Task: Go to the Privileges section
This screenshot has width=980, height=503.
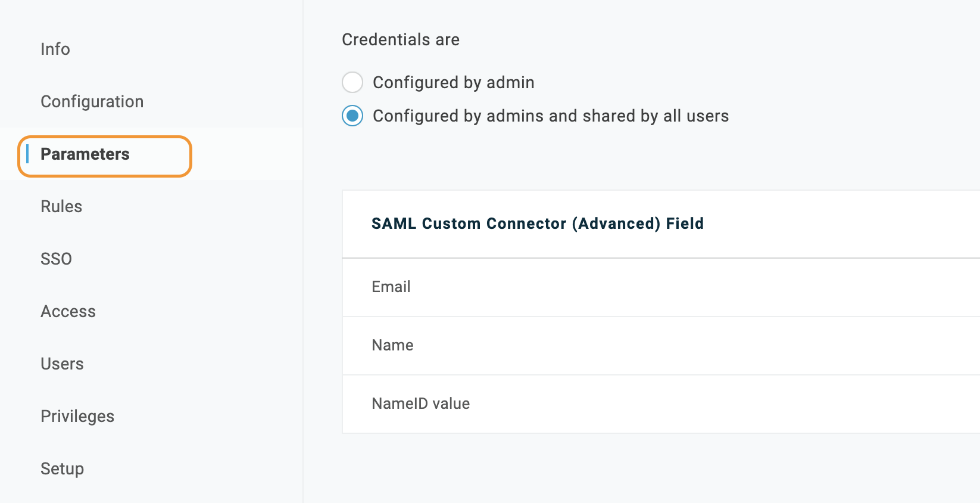Action: (x=77, y=416)
